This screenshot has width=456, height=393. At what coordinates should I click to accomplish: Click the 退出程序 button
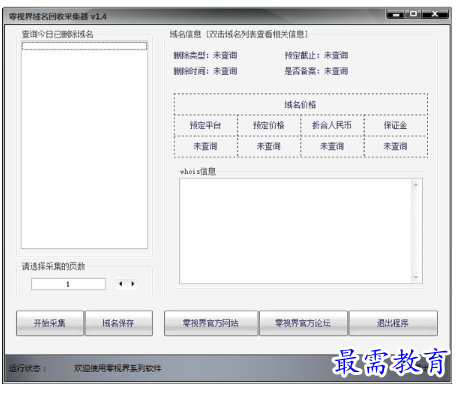pyautogui.click(x=393, y=323)
